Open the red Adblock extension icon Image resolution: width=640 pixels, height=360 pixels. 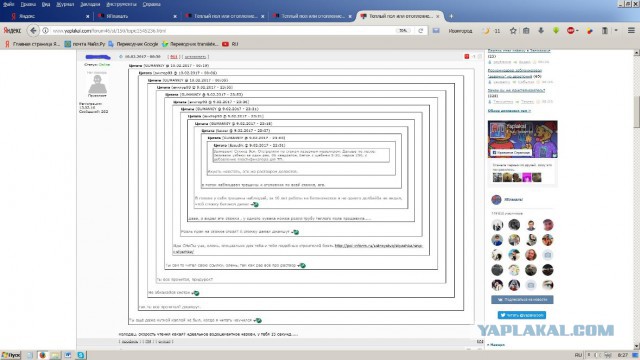point(571,31)
